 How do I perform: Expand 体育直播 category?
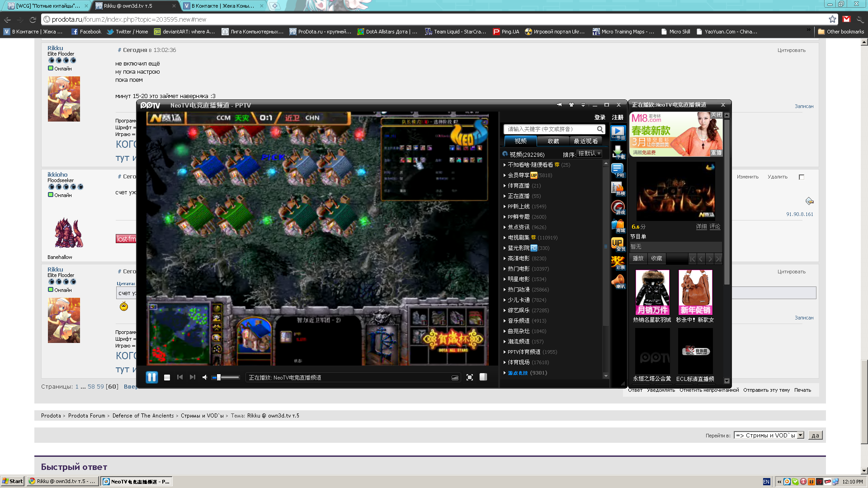(x=522, y=186)
